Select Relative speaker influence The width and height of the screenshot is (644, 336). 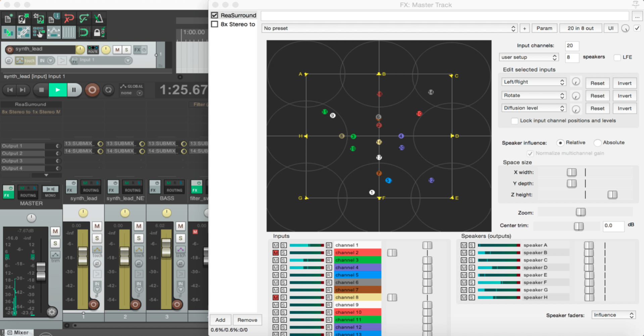(x=560, y=143)
